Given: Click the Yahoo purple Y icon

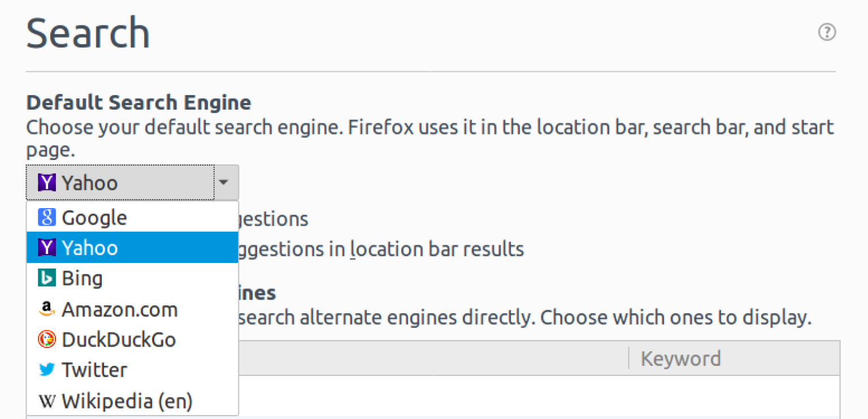Looking at the screenshot, I should pyautogui.click(x=46, y=182).
